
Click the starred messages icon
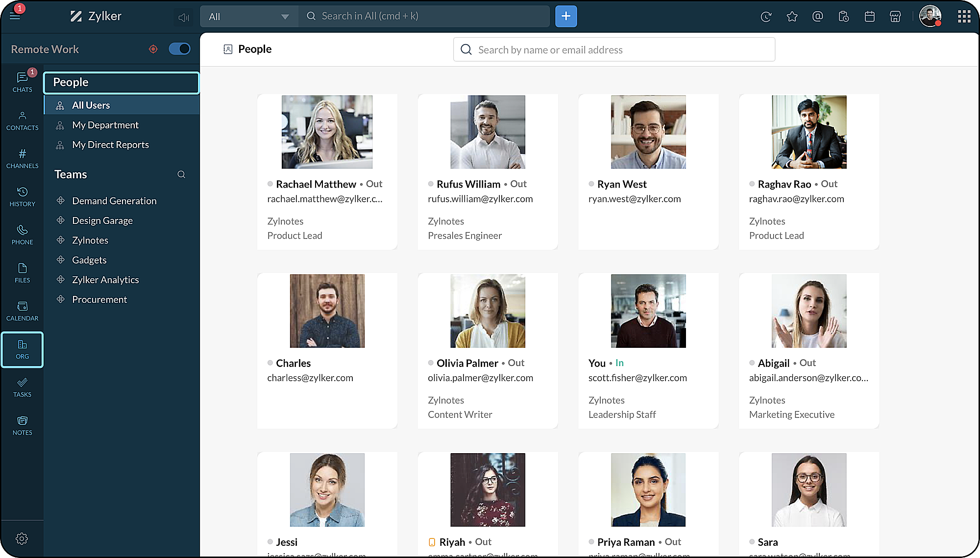(x=792, y=17)
